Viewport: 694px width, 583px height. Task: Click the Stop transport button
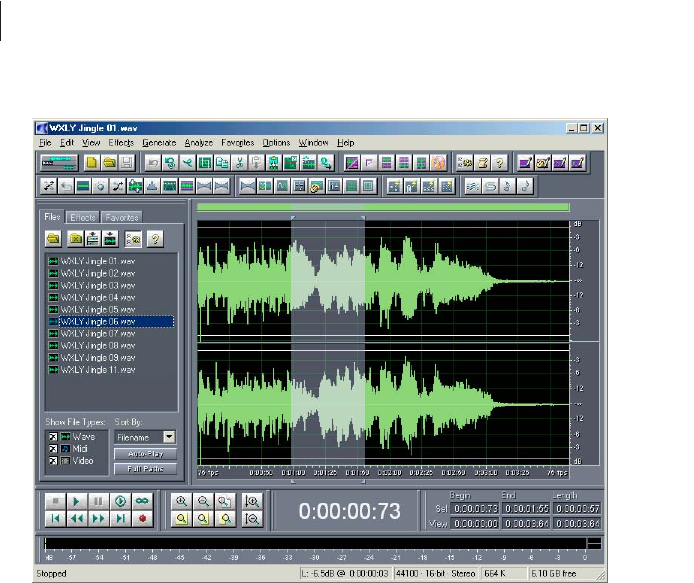point(55,501)
